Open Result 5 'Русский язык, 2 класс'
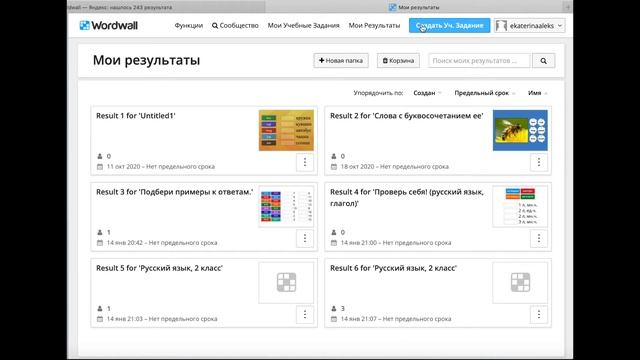The width and height of the screenshot is (640, 360). (x=159, y=268)
